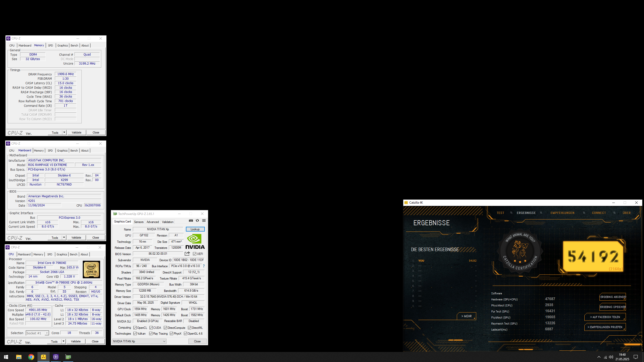The height and width of the screenshot is (362, 644).
Task: Open Advanced tab in GPU-Z
Action: click(x=153, y=222)
